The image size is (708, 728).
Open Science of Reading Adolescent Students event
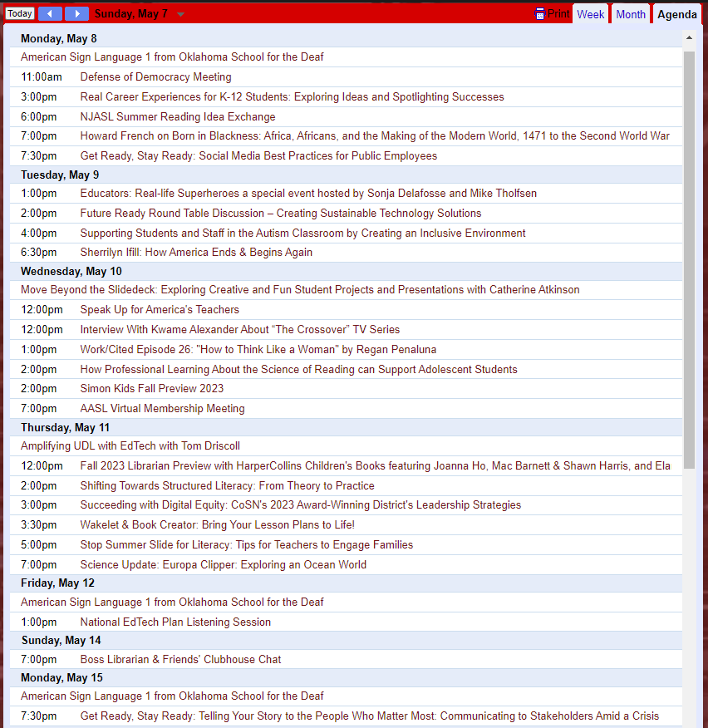298,370
